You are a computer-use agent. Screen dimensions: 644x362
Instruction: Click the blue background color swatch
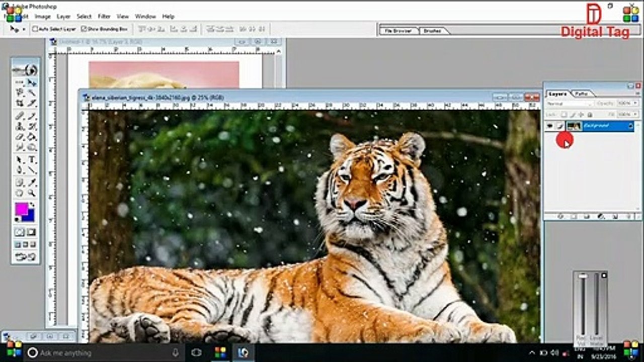pos(30,216)
